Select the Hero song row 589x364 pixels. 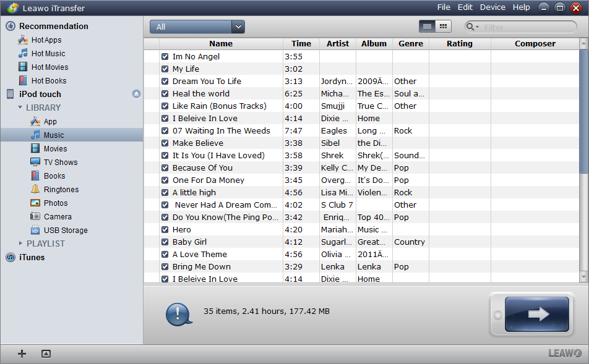[x=361, y=229]
